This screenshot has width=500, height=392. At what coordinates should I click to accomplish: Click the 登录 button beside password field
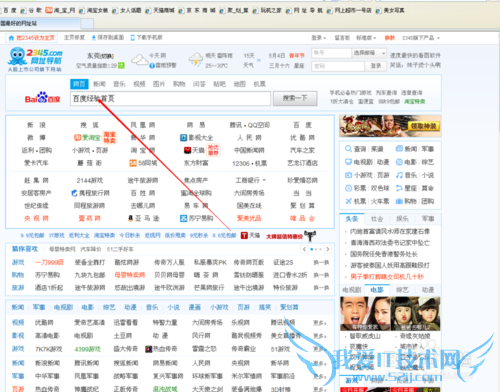pos(376,66)
